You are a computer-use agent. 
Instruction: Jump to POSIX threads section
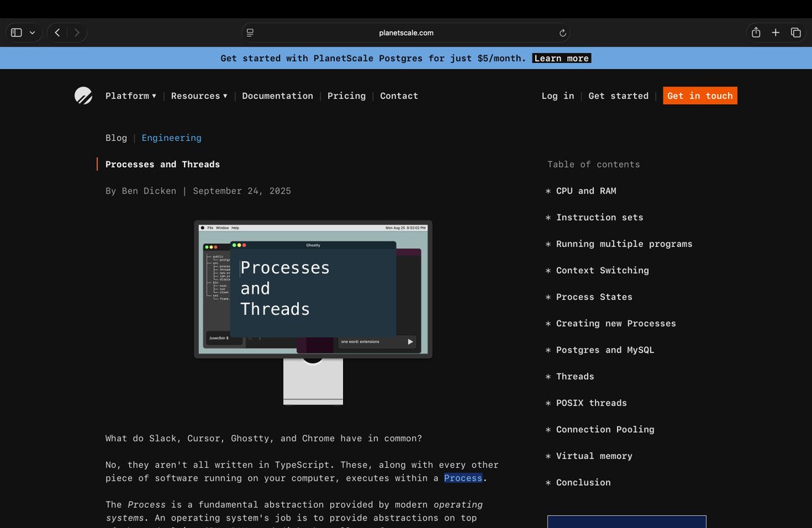591,403
